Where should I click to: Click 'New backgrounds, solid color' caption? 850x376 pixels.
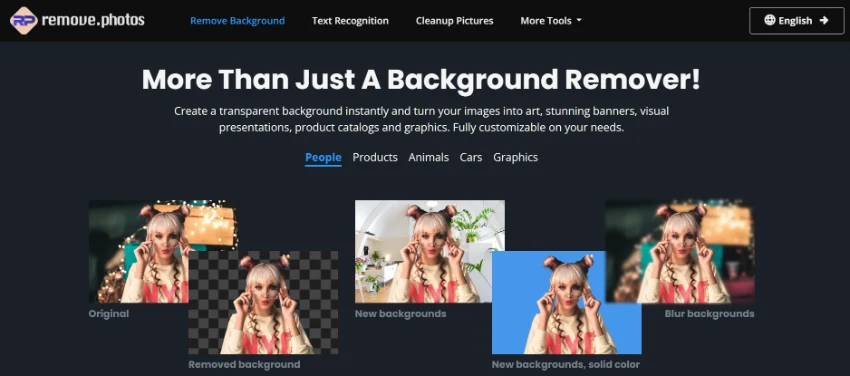point(566,365)
